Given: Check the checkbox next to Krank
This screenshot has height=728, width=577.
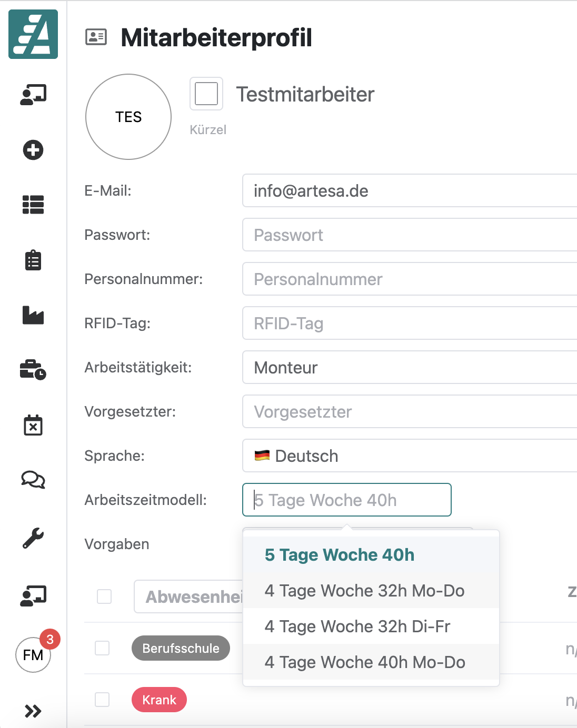Looking at the screenshot, I should [103, 700].
